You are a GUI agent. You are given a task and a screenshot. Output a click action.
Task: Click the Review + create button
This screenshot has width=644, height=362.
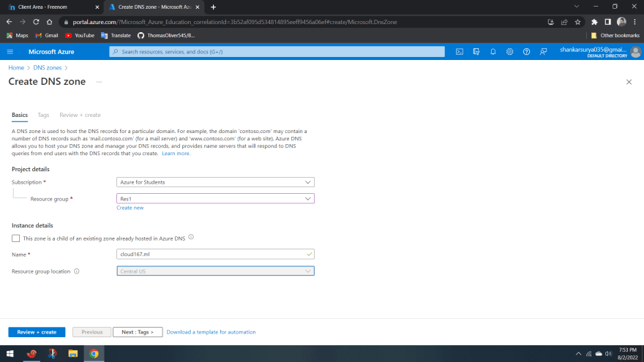click(x=37, y=332)
